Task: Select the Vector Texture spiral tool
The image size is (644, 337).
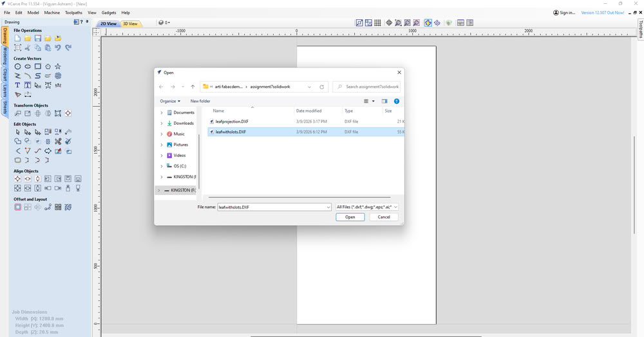Action: point(58,76)
